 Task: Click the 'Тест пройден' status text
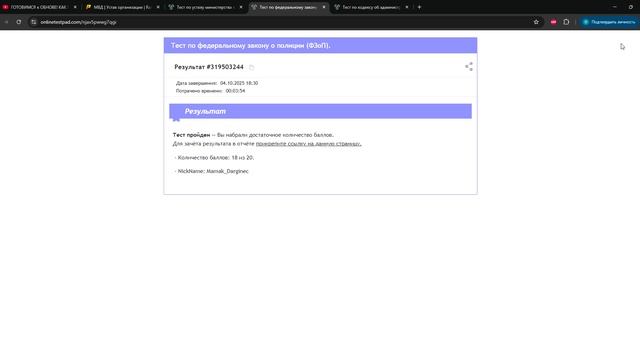pyautogui.click(x=191, y=135)
